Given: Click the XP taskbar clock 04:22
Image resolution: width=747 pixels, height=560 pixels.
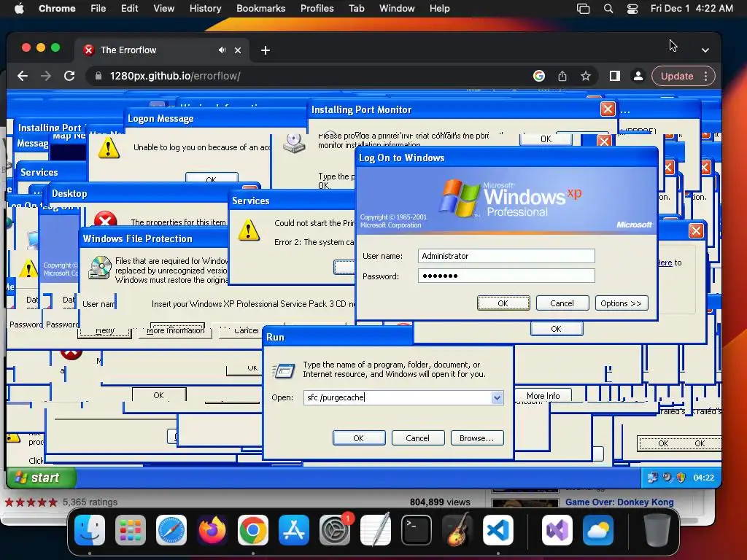Looking at the screenshot, I should (x=704, y=478).
